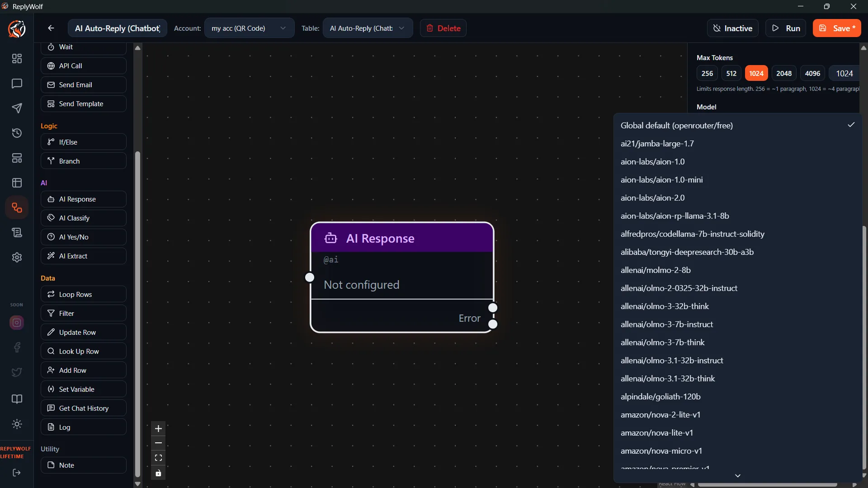Click the logout icon at sidebar bottom
This screenshot has height=488, width=868.
tap(17, 473)
